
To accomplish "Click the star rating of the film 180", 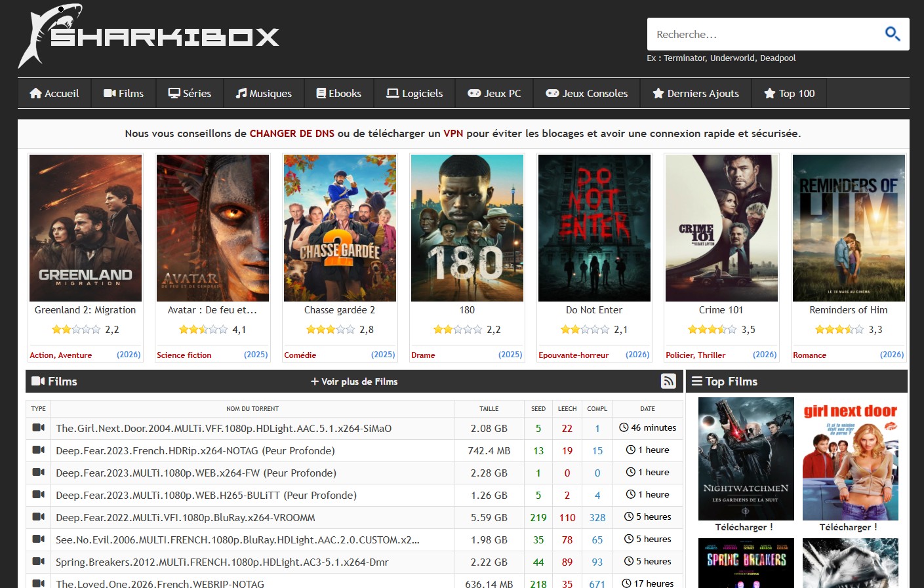I will [458, 330].
